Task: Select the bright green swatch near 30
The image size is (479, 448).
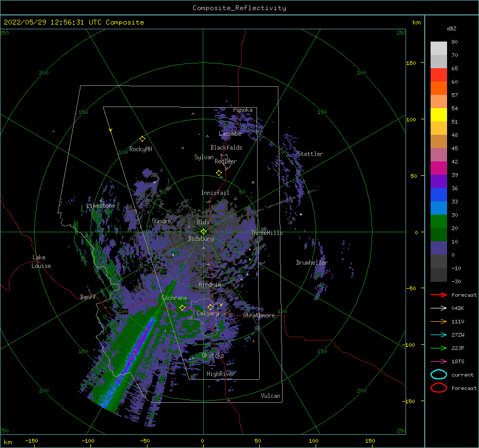Action: point(439,222)
